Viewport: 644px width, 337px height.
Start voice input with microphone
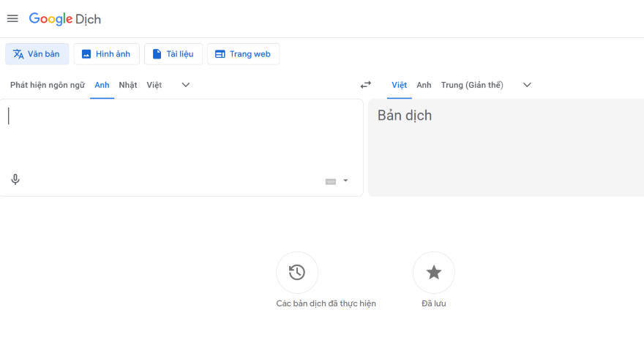(x=15, y=179)
